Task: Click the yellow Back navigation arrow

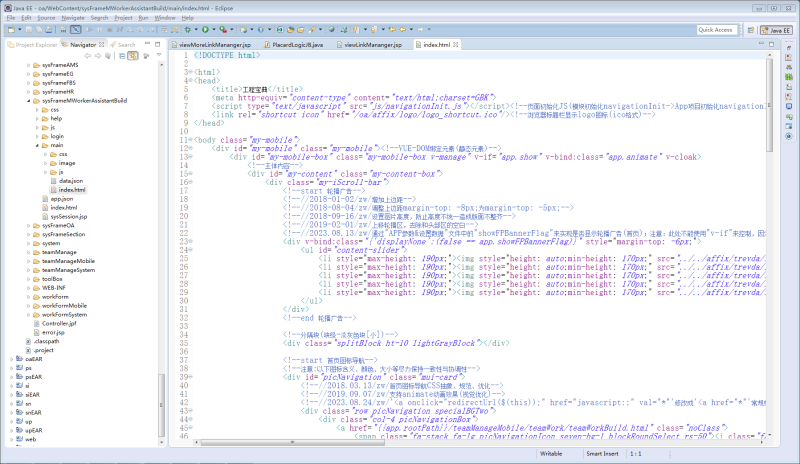Action: [403, 30]
